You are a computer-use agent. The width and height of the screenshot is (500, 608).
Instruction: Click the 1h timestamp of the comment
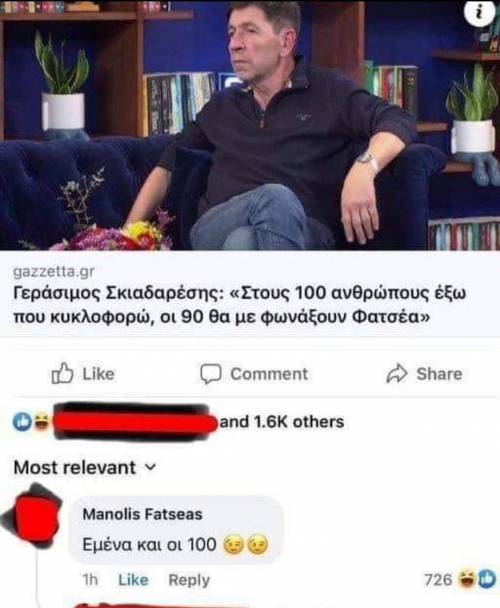click(90, 580)
